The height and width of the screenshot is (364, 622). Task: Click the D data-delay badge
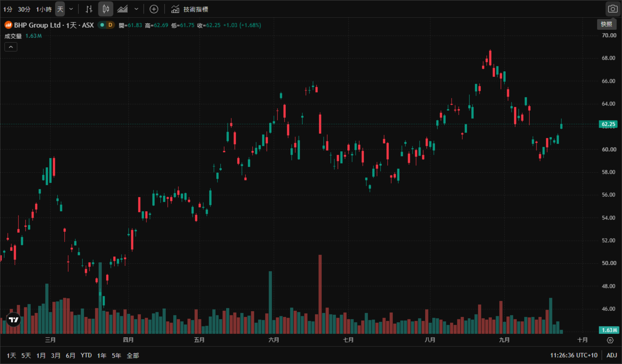click(110, 25)
